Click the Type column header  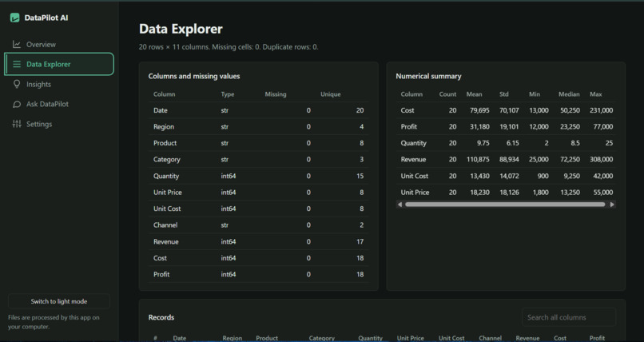tap(228, 94)
